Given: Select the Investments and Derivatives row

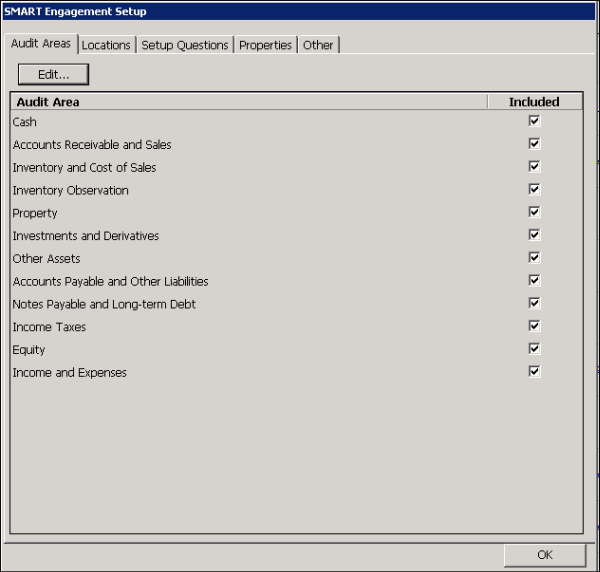Looking at the screenshot, I should click(x=297, y=236).
